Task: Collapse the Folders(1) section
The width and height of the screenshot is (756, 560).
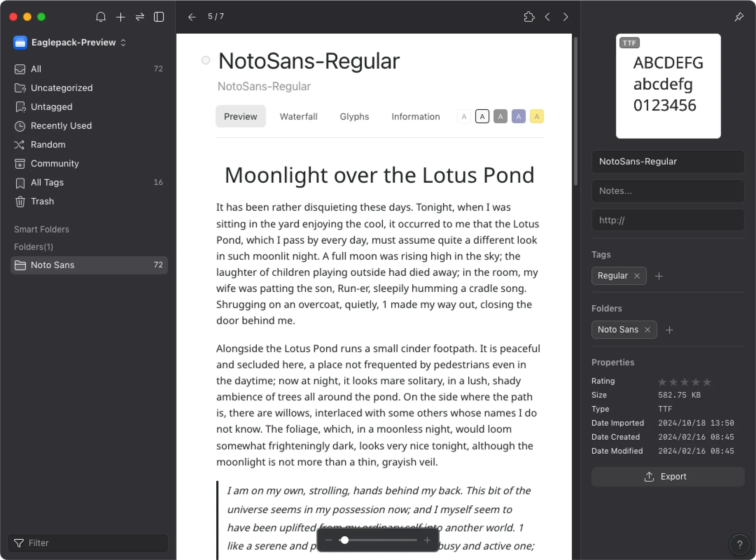Action: click(x=34, y=247)
